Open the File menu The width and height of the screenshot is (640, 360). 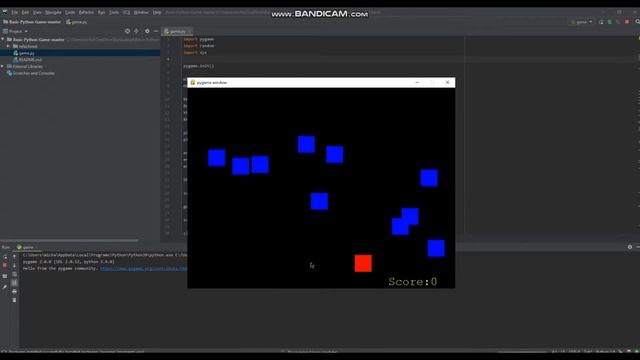click(x=14, y=13)
